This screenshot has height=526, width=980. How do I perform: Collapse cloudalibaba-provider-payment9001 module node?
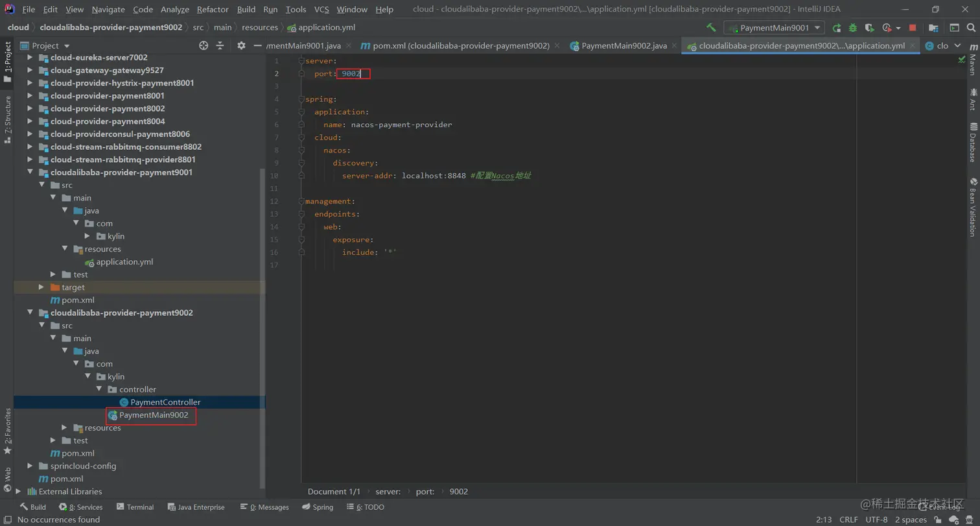30,173
